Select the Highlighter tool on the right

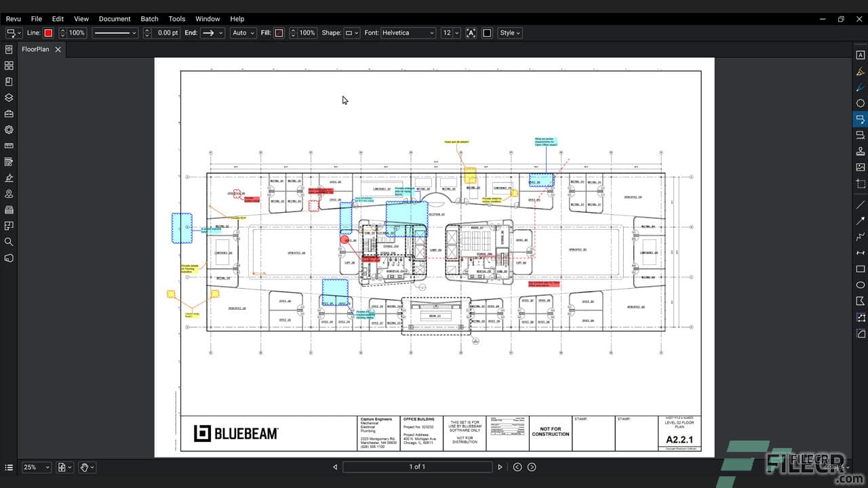(860, 70)
